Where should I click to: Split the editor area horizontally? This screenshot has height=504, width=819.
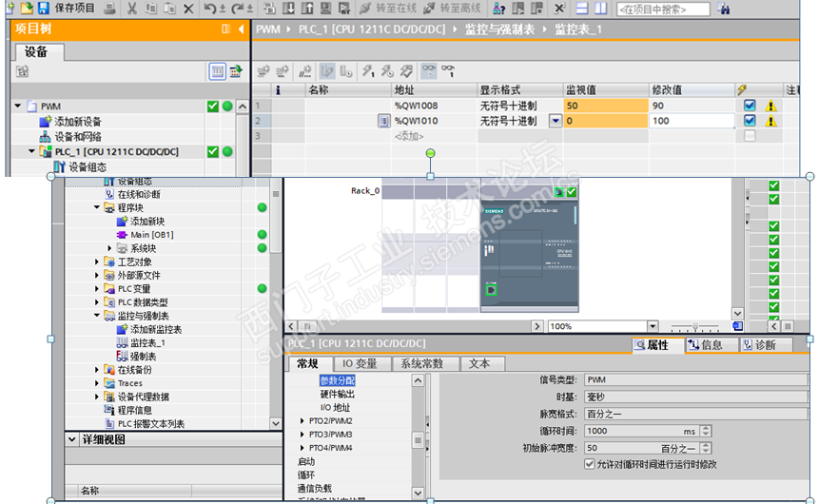[582, 9]
